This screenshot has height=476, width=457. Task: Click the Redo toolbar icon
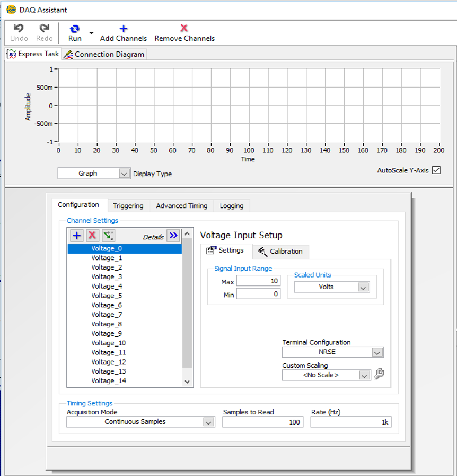point(45,29)
